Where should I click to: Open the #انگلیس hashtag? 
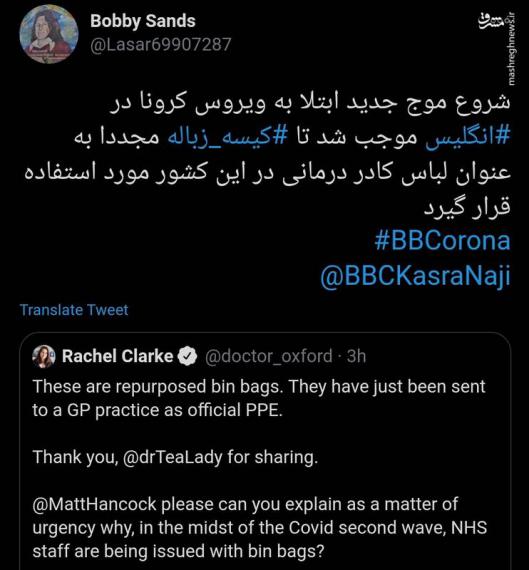(x=468, y=138)
